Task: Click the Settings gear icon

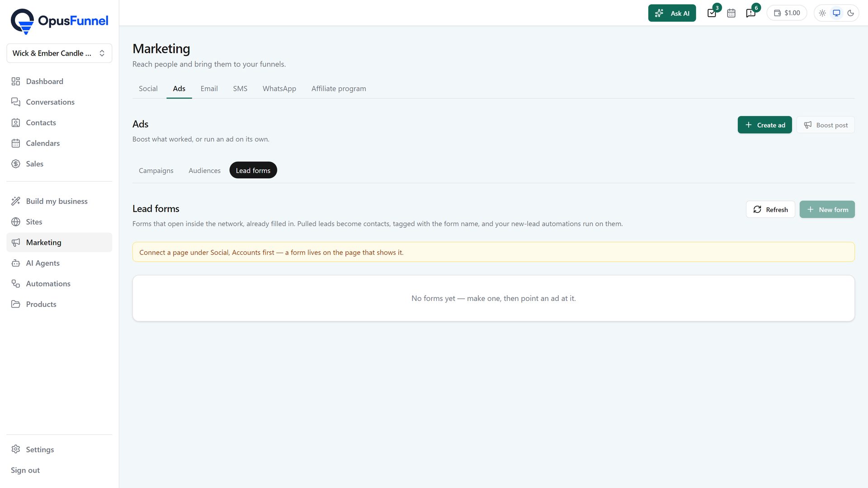Action: 16,449
